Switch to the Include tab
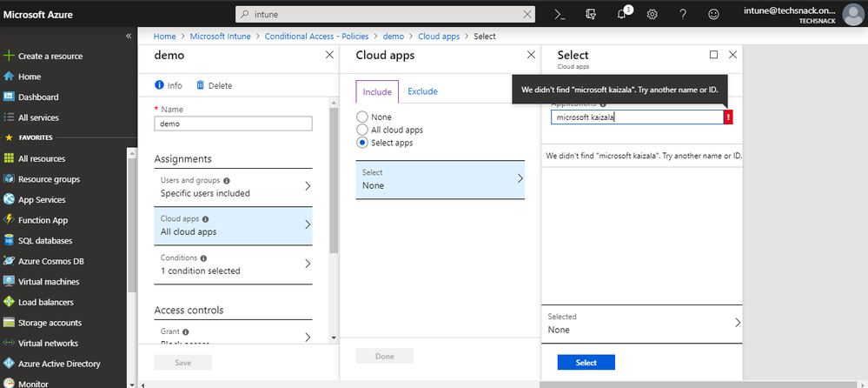 [x=376, y=92]
